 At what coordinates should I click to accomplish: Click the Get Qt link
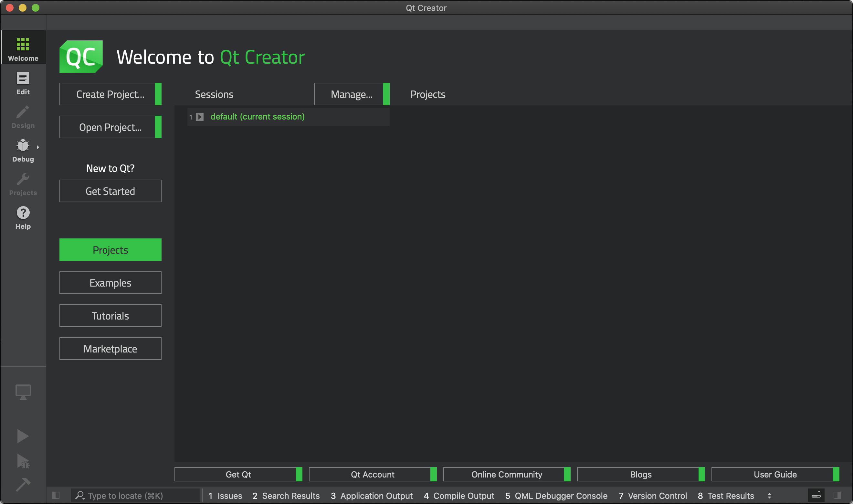tap(238, 474)
